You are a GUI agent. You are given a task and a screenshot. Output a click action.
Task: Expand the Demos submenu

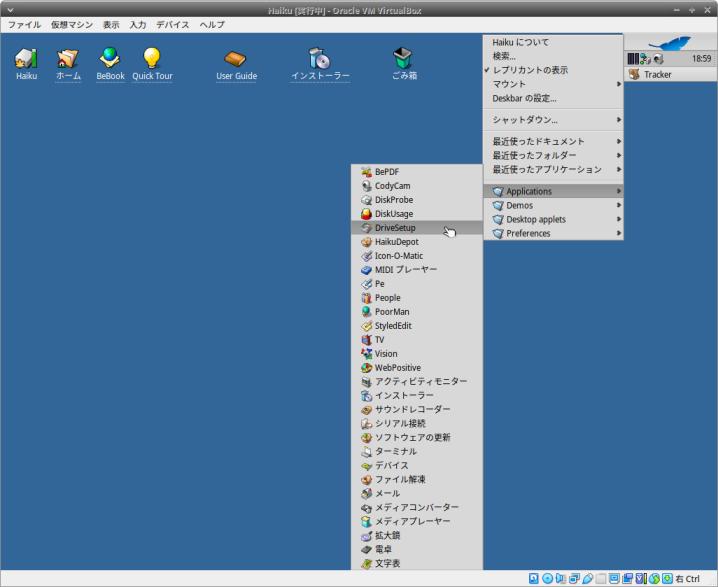(x=553, y=205)
